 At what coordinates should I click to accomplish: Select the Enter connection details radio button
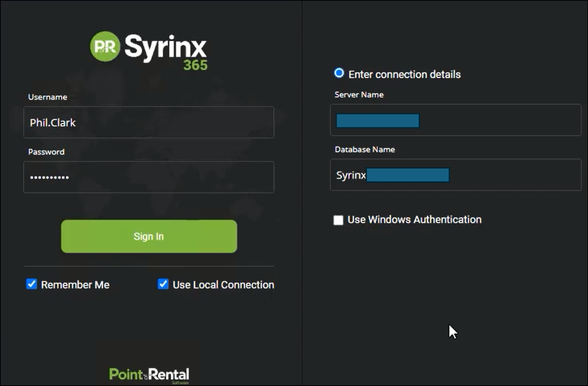[x=339, y=73]
